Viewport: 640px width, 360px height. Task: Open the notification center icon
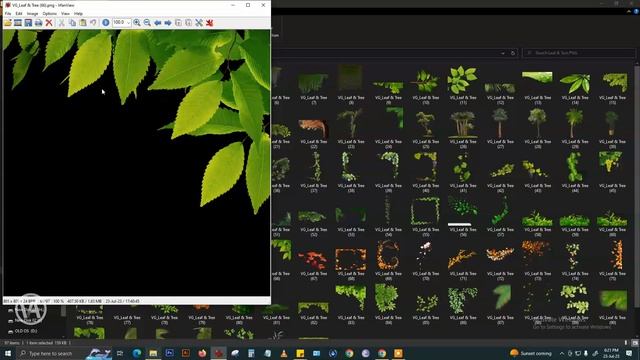tap(629, 353)
